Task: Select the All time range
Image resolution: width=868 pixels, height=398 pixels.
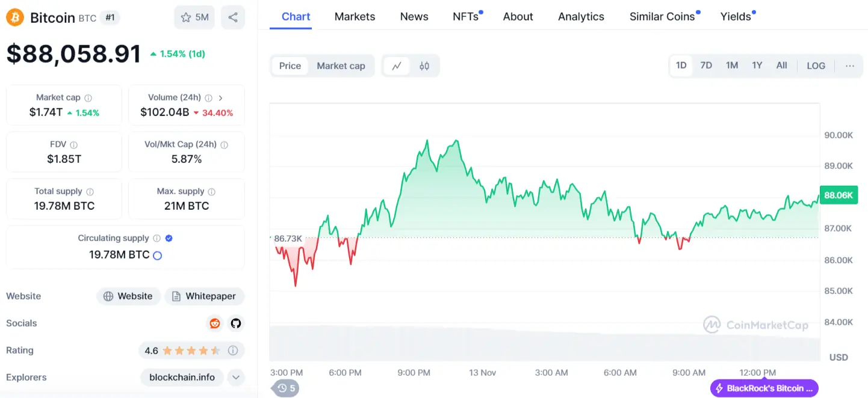Action: point(781,66)
